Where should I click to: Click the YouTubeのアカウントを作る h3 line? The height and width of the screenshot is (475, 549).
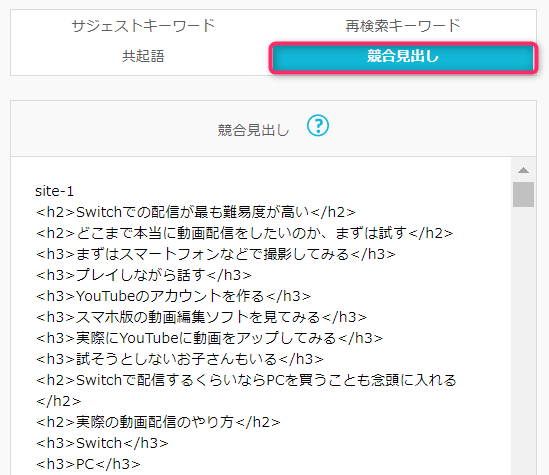tap(173, 296)
